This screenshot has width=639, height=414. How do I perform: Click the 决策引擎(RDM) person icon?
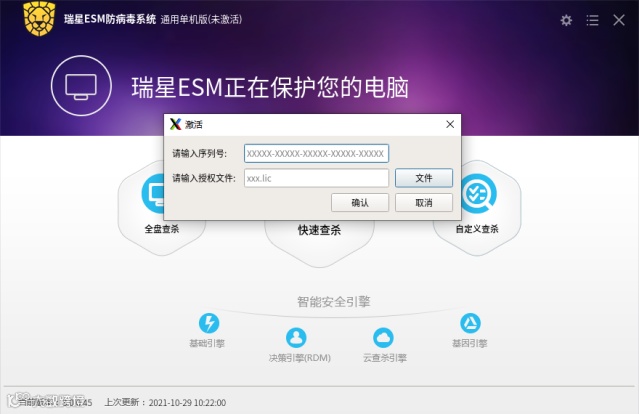(296, 337)
